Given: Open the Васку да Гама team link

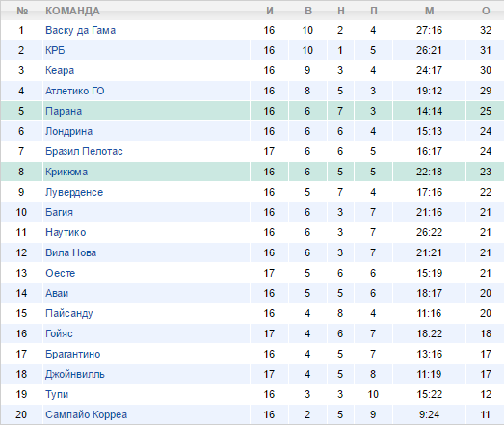Looking at the screenshot, I should point(80,30).
